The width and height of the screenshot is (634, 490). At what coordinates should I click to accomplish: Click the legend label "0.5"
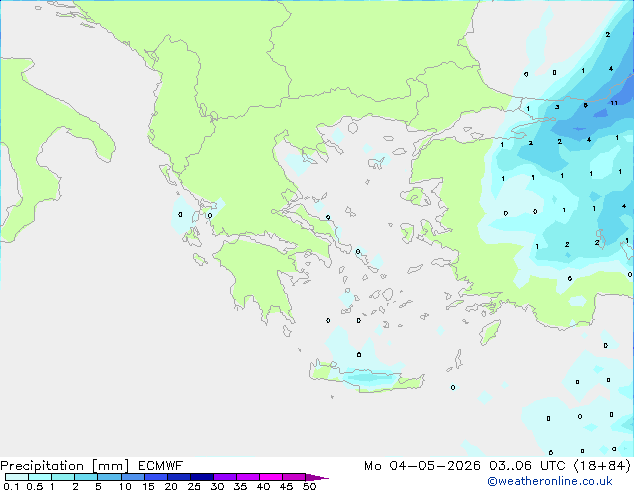pos(35,486)
